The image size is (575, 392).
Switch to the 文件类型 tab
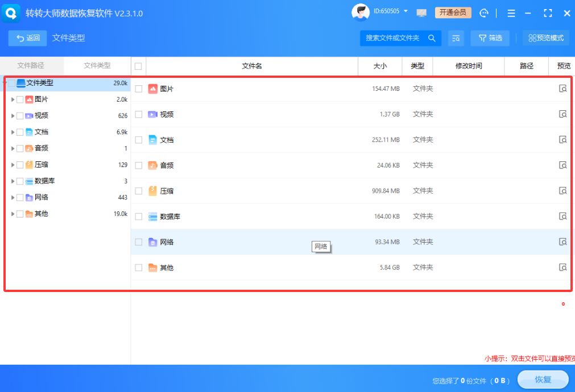pyautogui.click(x=97, y=65)
